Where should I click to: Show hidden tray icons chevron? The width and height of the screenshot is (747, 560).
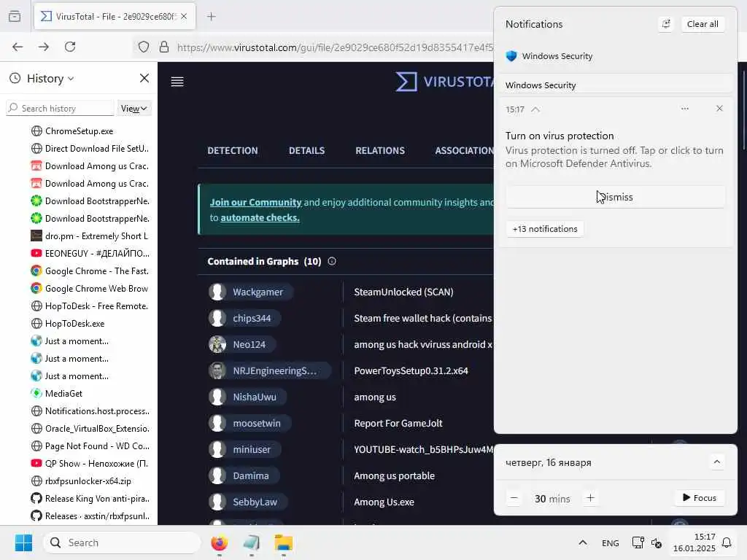coord(583,542)
